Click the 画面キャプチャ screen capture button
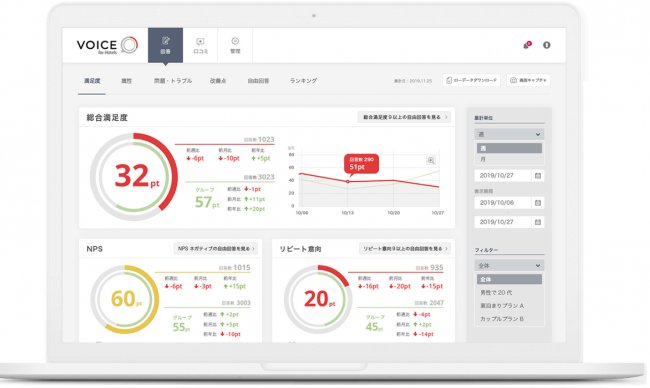Image resolution: width=650 pixels, height=388 pixels. click(x=528, y=80)
